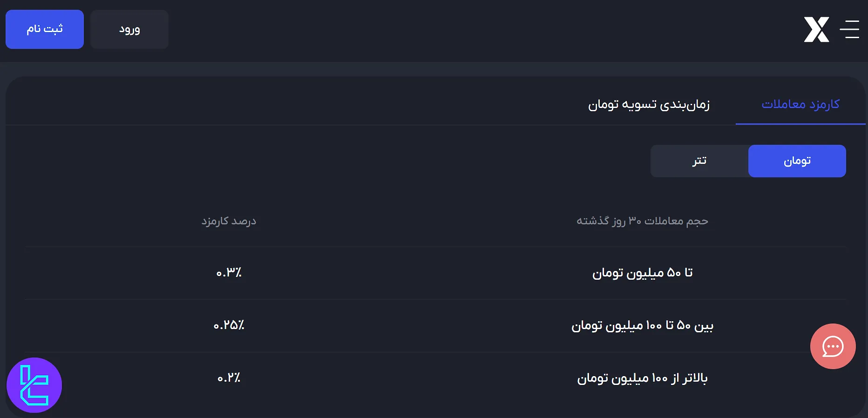The image size is (868, 418).
Task: Select the کارمزد معاملات tab
Action: click(800, 104)
